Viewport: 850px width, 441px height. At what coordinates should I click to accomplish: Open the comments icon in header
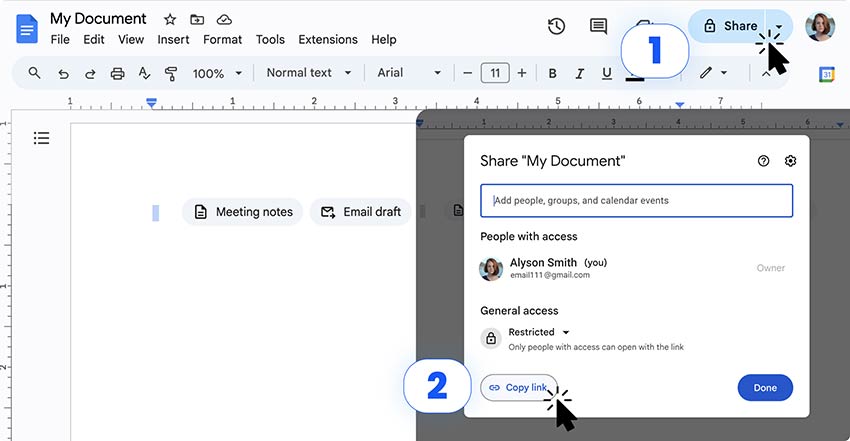coord(598,26)
